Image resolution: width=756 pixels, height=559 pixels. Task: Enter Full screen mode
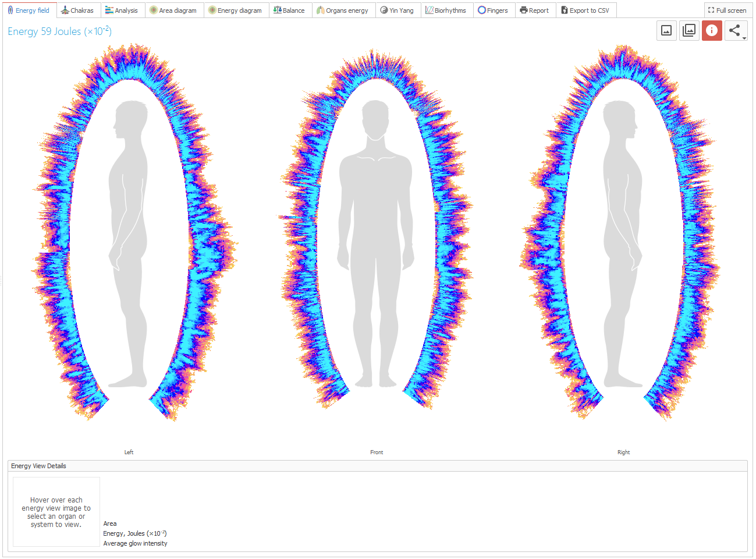click(727, 10)
